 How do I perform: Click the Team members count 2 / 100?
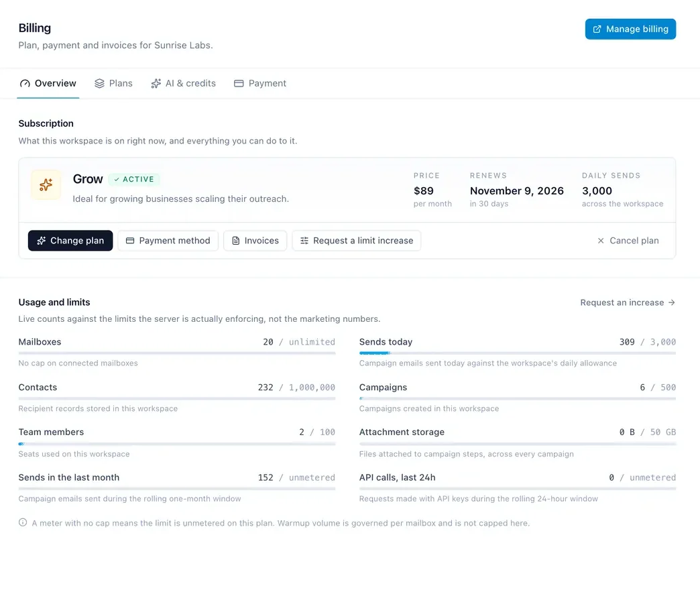coord(317,432)
